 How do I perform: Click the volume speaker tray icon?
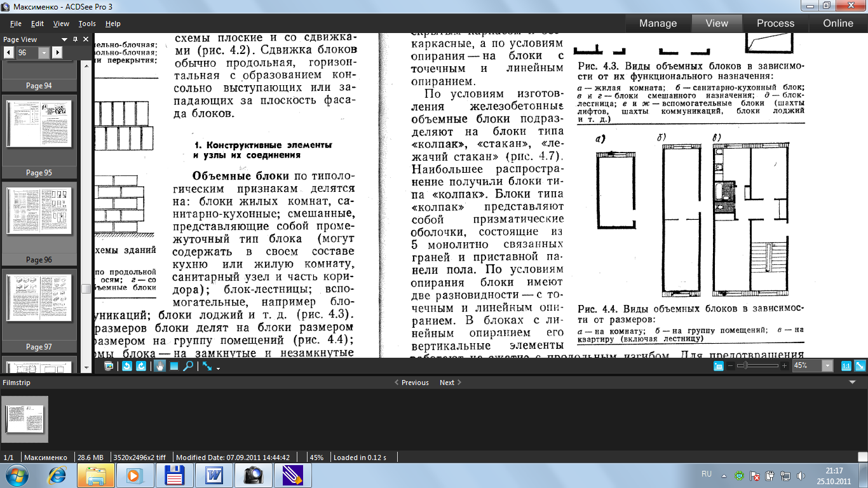[801, 475]
